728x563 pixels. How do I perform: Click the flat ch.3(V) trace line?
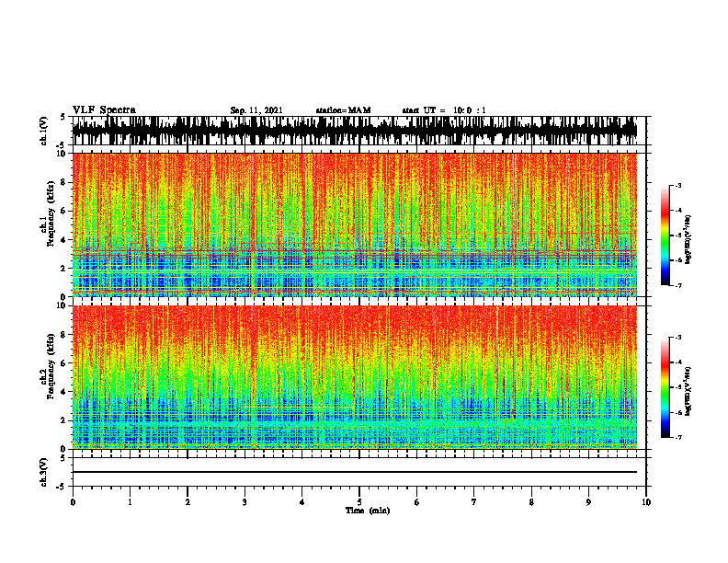[x=354, y=472]
